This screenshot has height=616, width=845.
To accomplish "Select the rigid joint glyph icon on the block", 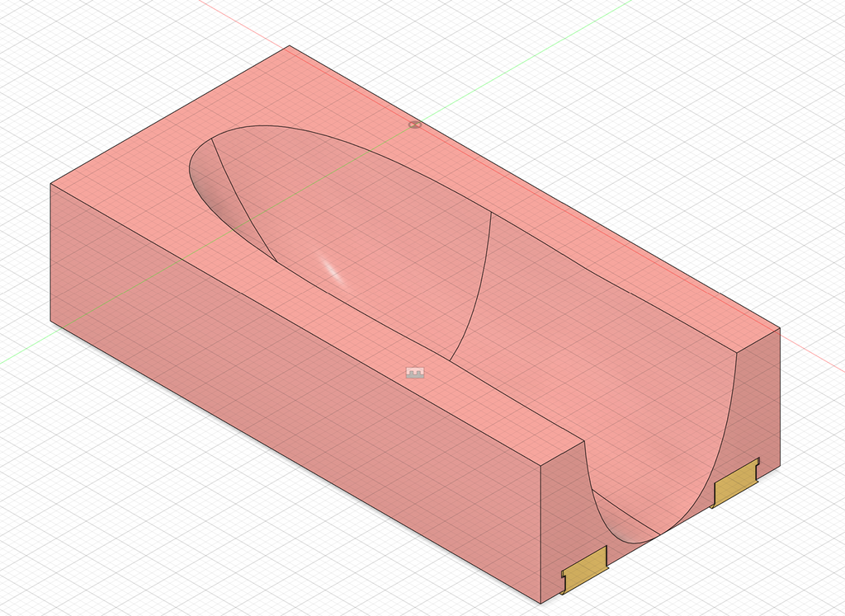I will pos(415,373).
